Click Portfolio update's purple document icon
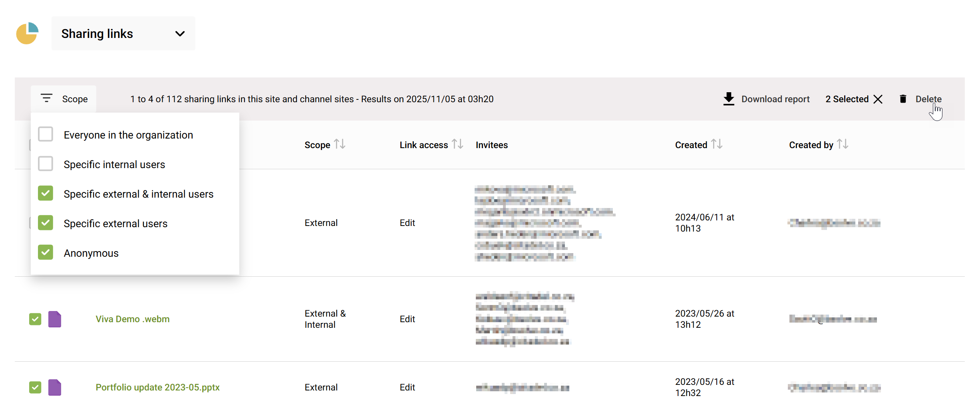This screenshot has width=980, height=420. [x=55, y=387]
